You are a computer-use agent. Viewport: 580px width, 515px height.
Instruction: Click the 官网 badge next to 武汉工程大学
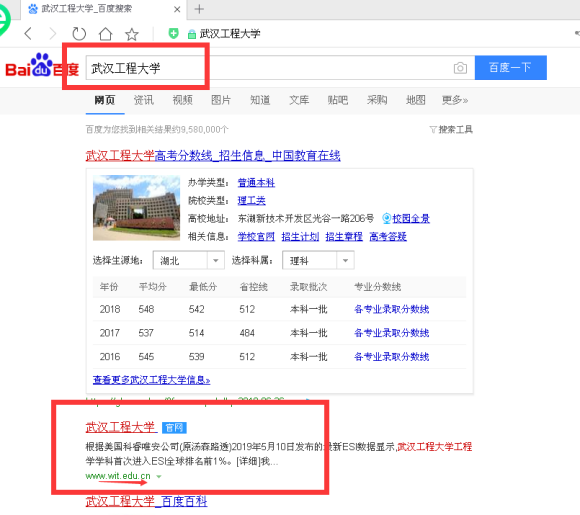174,428
